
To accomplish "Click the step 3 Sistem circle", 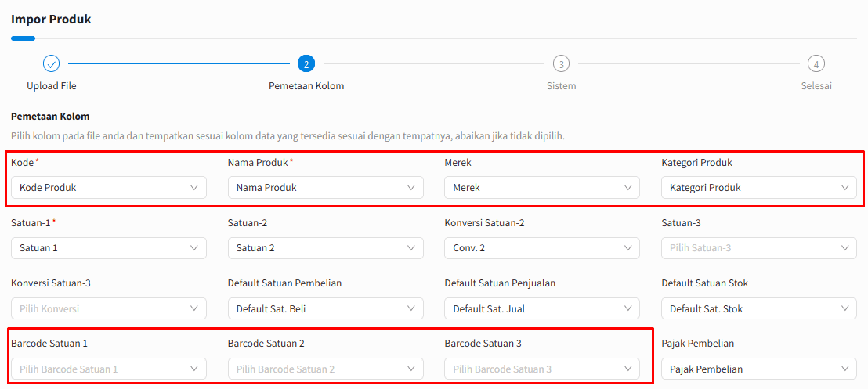I will pos(562,63).
